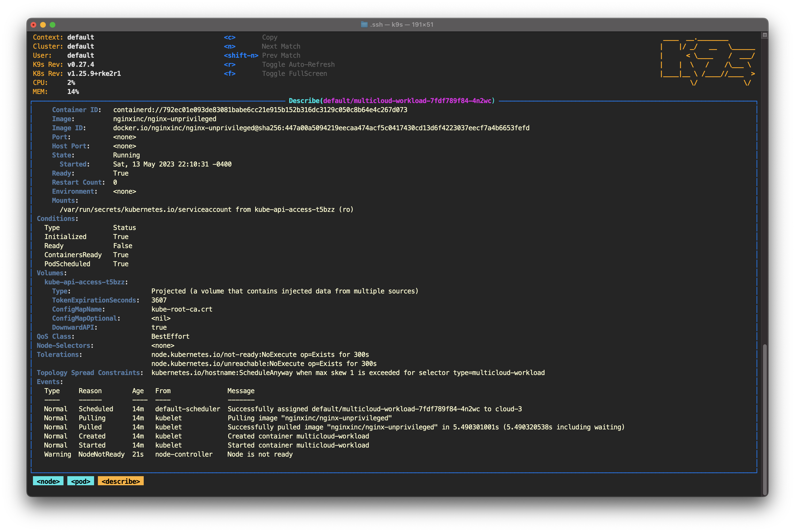
Task: Click the unreachable:NoExecute toleration line
Action: pyautogui.click(x=264, y=364)
